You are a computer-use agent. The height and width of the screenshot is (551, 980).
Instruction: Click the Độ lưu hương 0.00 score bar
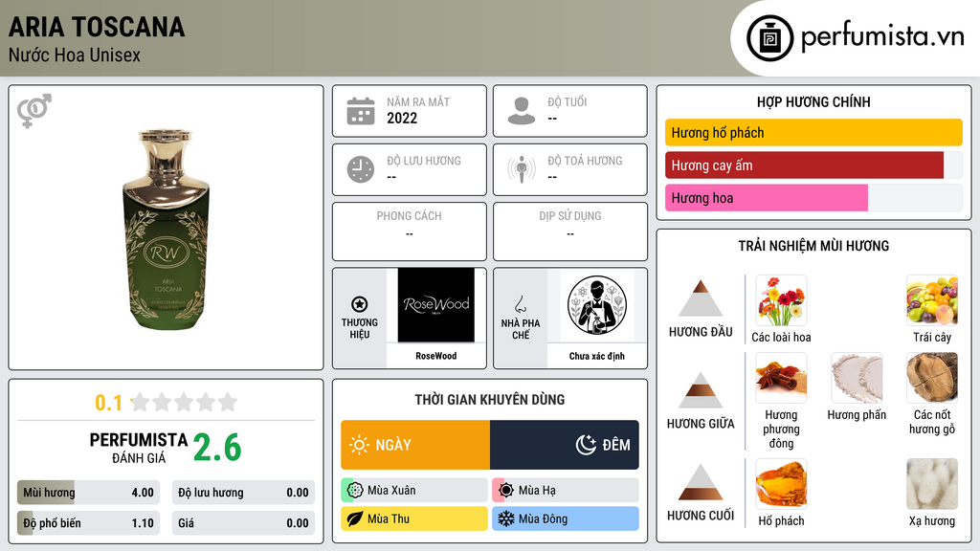coord(243,493)
